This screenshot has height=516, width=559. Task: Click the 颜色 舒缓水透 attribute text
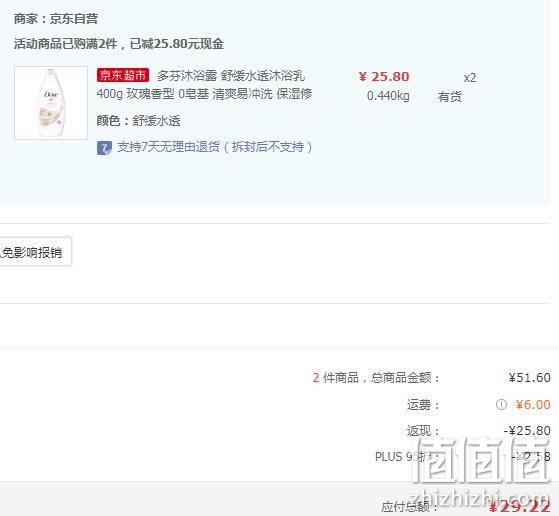[138, 121]
